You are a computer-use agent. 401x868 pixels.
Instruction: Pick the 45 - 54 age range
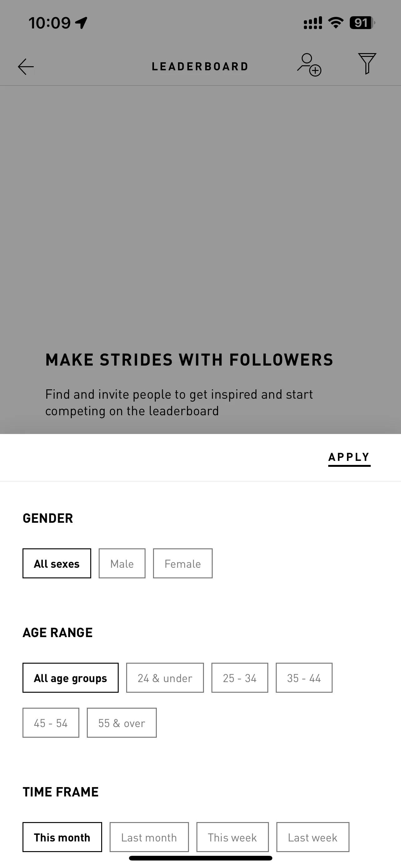click(51, 723)
